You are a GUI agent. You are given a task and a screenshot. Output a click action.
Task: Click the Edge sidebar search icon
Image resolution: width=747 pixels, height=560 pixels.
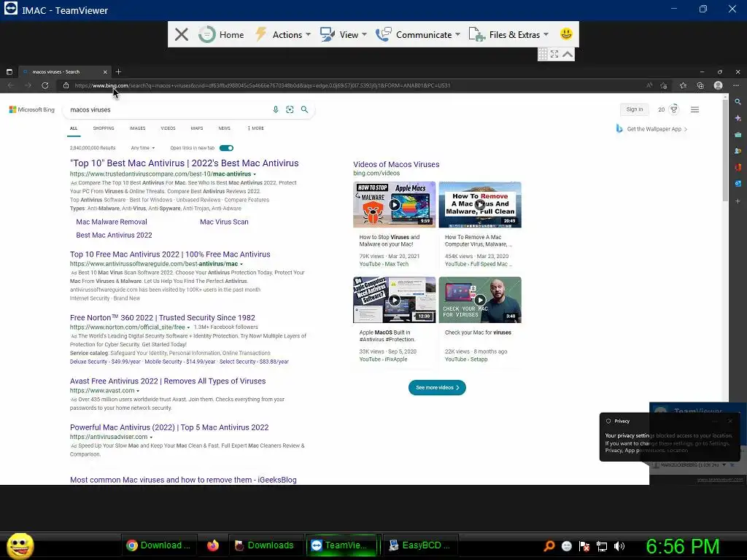pos(738,102)
